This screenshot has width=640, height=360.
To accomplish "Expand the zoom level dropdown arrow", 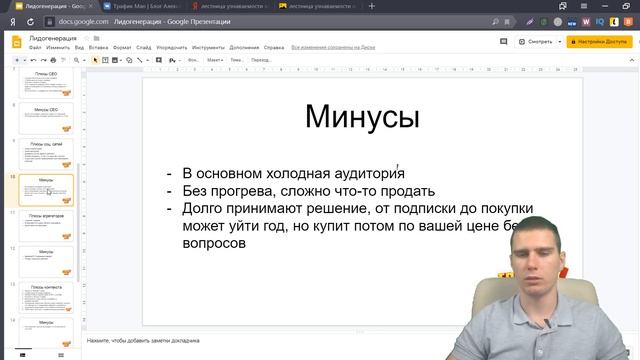I will coord(84,60).
